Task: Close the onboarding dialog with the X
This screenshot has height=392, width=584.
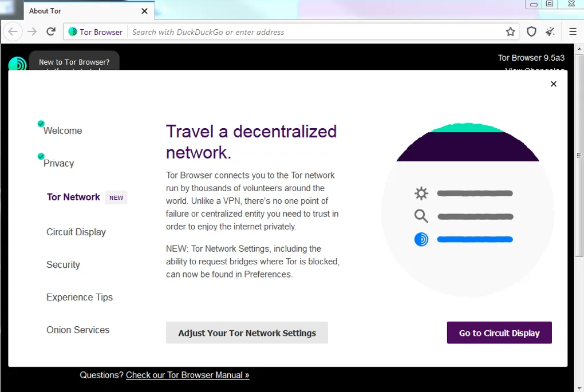Action: [x=554, y=84]
